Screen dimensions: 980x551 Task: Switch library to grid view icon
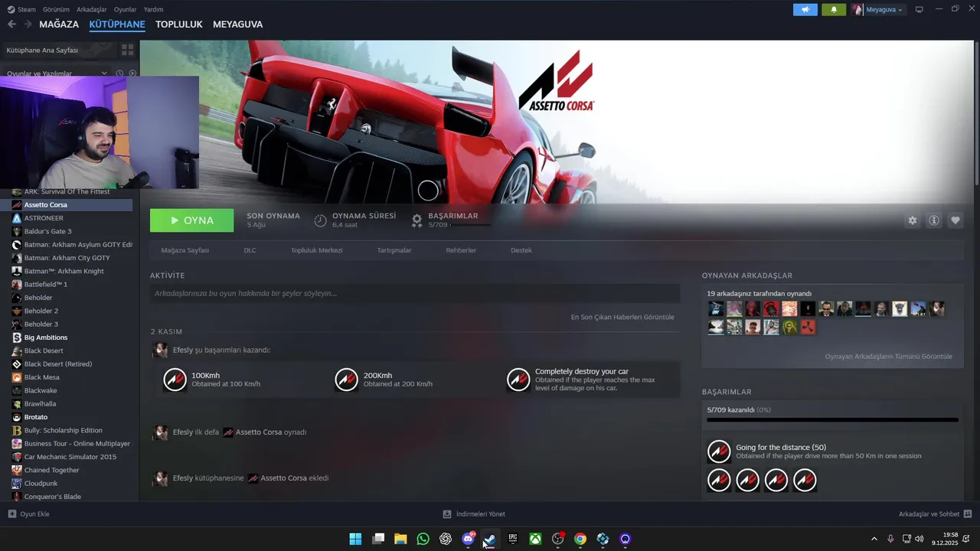point(127,50)
